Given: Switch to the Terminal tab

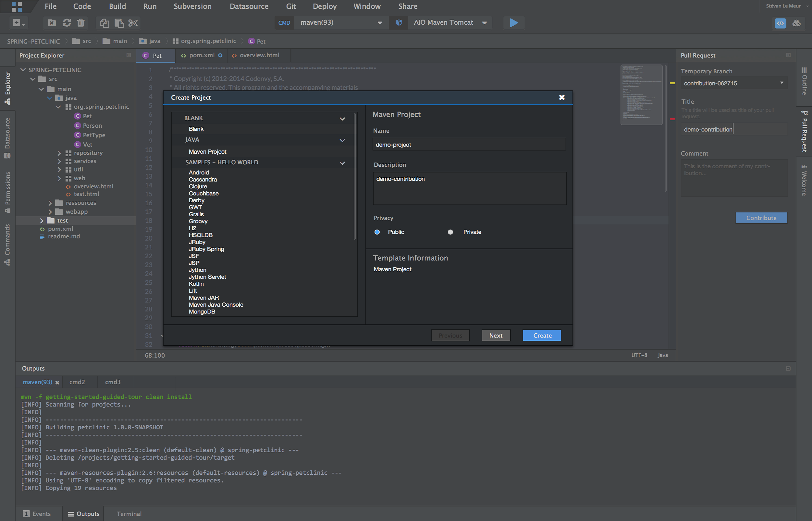Looking at the screenshot, I should [129, 514].
